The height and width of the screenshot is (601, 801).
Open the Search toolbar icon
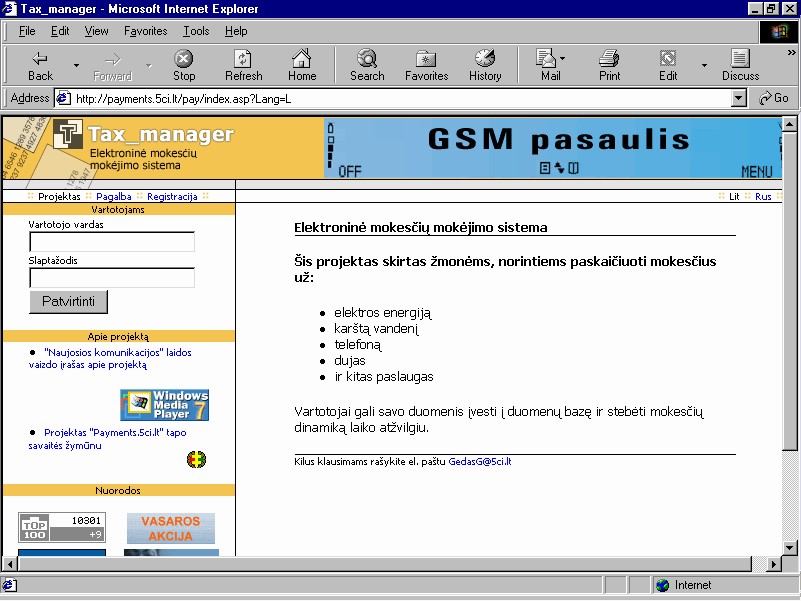(367, 58)
